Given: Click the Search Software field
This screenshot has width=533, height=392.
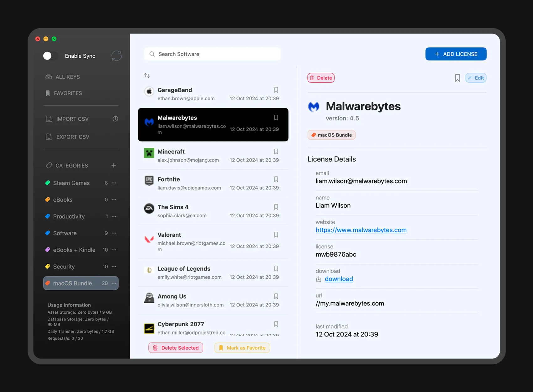Looking at the screenshot, I should pyautogui.click(x=212, y=54).
